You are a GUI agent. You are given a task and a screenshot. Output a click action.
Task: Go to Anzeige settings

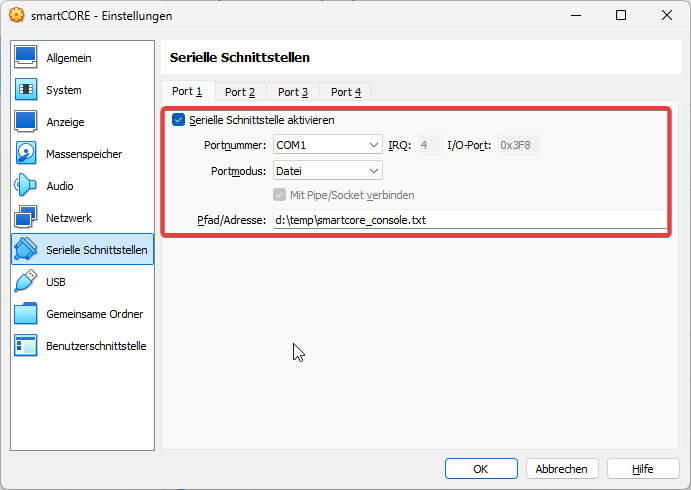pos(82,122)
